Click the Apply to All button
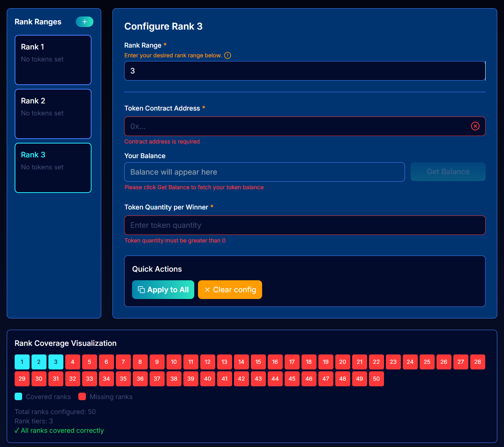504x447 pixels. click(x=163, y=290)
